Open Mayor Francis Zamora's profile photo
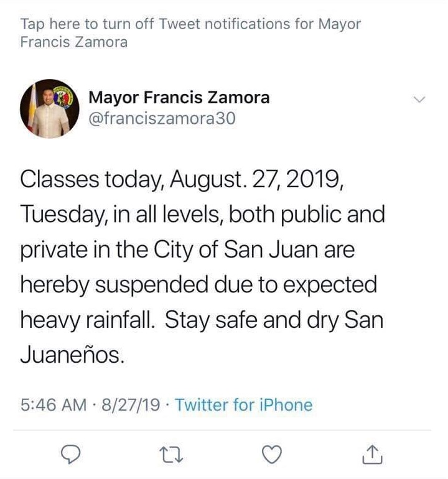Image resolution: width=448 pixels, height=479 pixels. (49, 108)
